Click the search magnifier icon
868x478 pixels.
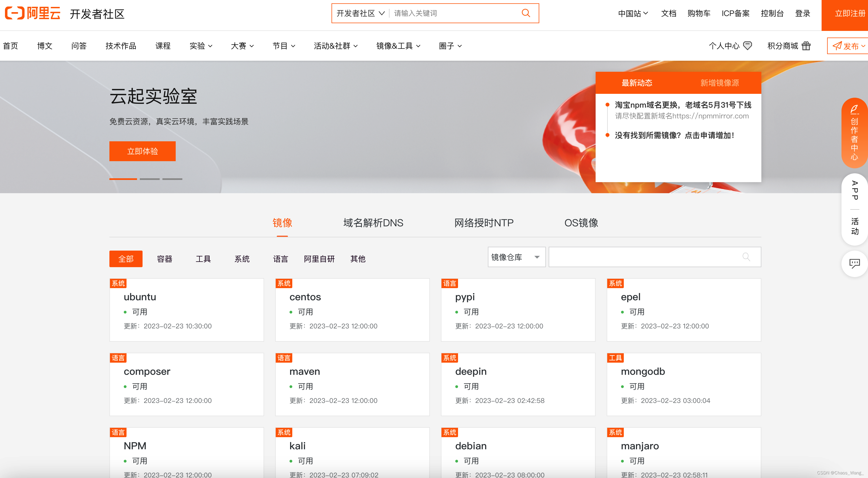526,13
